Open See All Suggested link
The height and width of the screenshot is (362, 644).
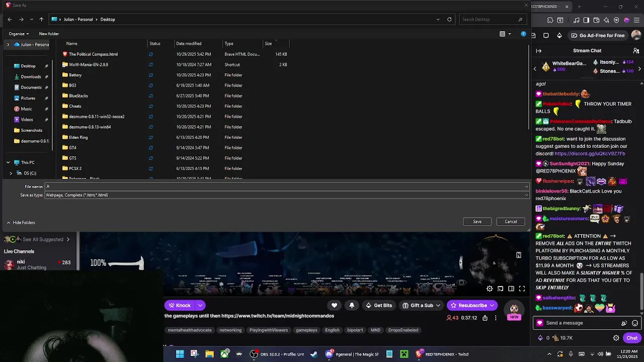point(43,239)
